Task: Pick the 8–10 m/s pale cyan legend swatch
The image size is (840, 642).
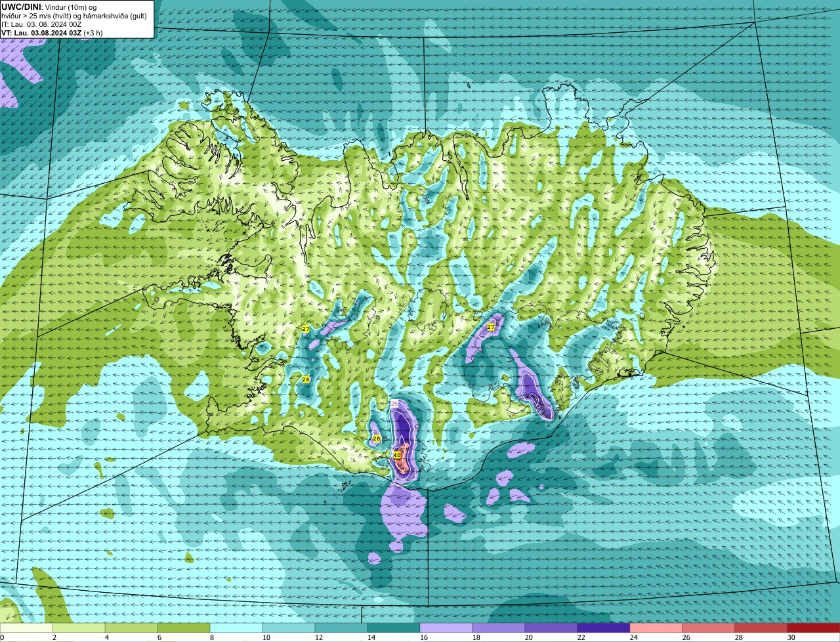Action: coord(236,628)
